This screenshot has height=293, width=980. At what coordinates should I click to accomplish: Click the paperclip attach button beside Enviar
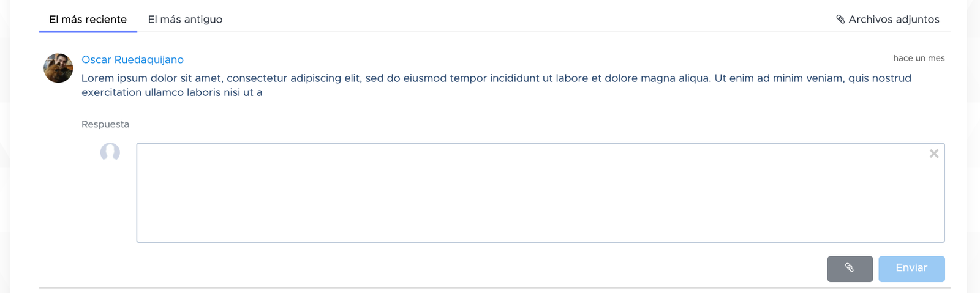(850, 269)
